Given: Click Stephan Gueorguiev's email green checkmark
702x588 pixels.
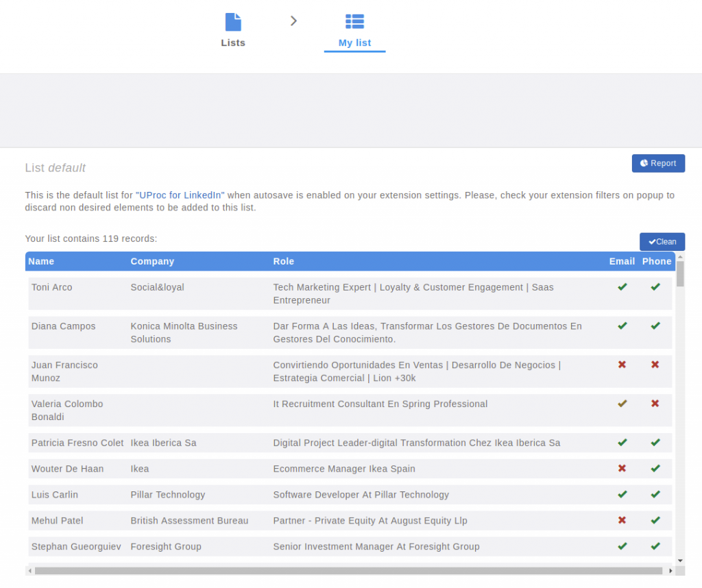Looking at the screenshot, I should tap(622, 546).
